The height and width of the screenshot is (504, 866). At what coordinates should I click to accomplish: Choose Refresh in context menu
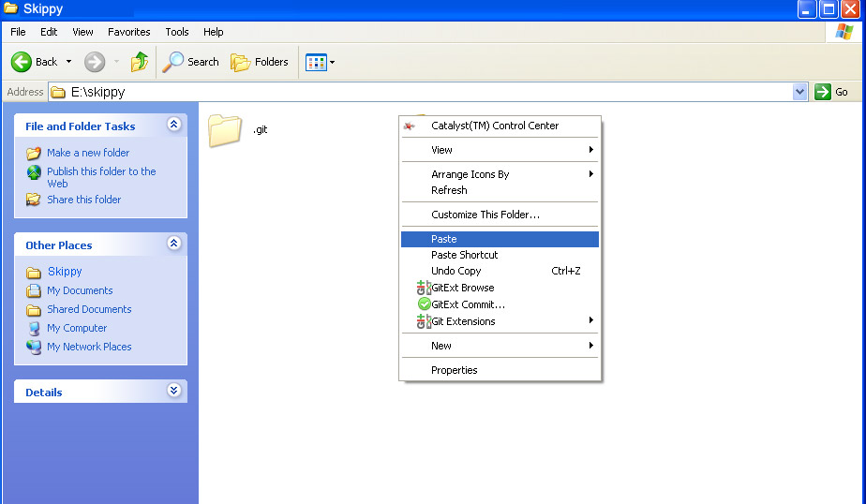(x=500, y=190)
